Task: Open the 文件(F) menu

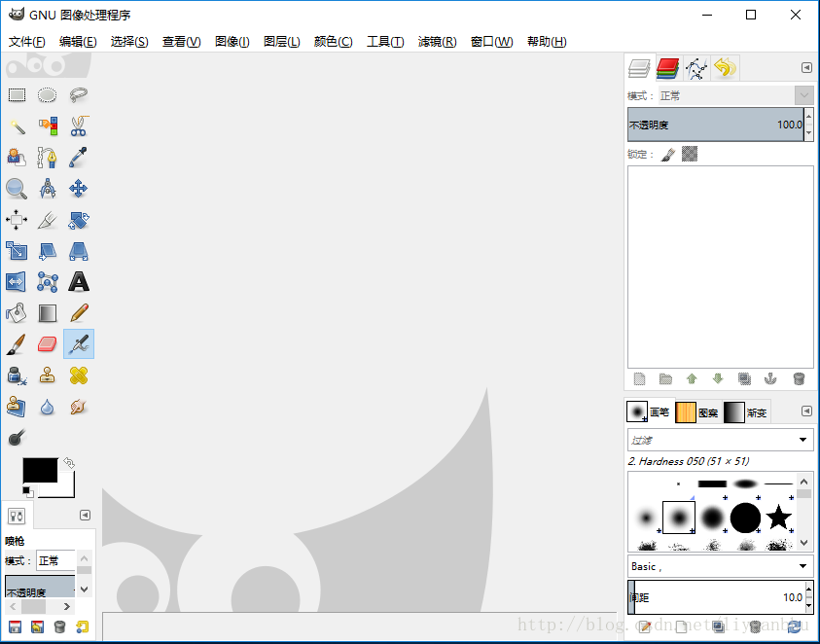Action: (x=26, y=41)
